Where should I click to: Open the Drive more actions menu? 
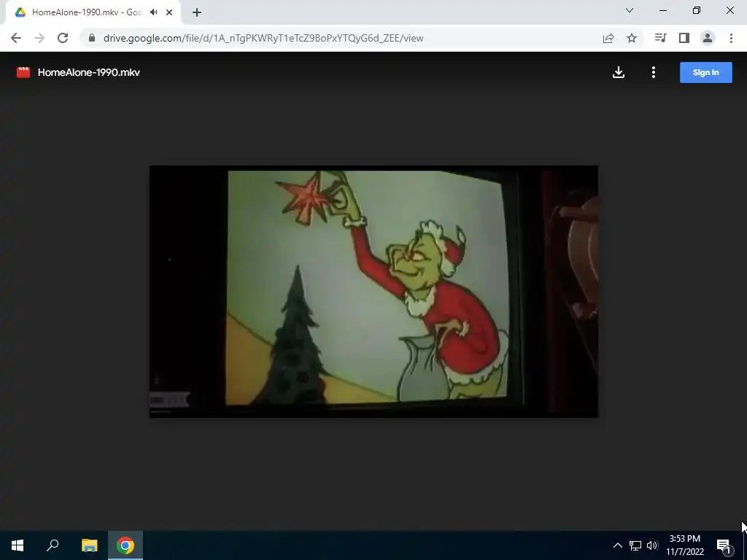[x=654, y=72]
